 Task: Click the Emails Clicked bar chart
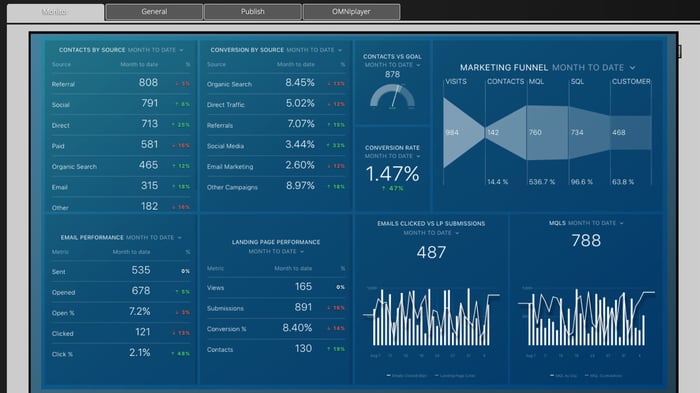coord(431,318)
